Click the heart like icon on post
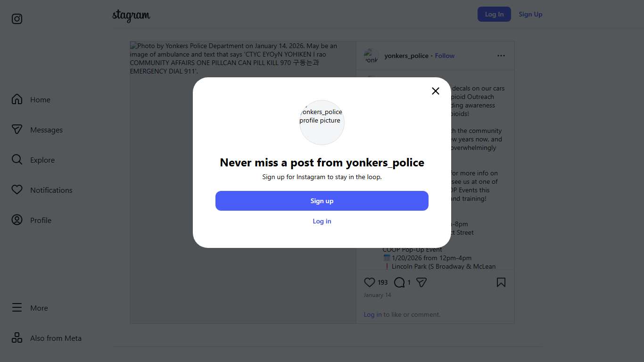The image size is (644, 362). tap(369, 282)
